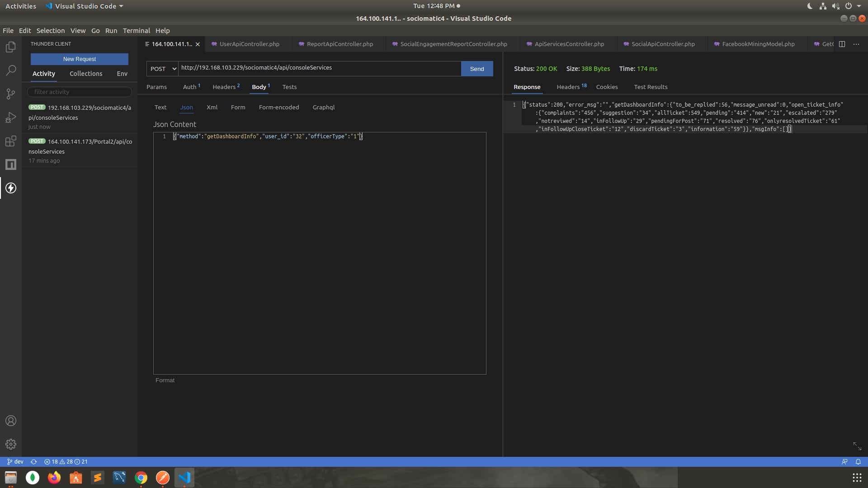
Task: Open the Terminal menu
Action: coord(136,30)
